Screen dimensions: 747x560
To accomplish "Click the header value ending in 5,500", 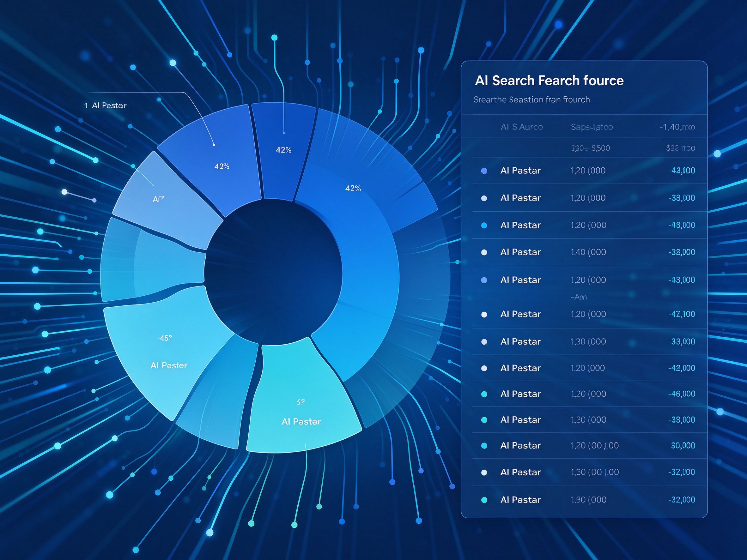I will click(x=590, y=148).
